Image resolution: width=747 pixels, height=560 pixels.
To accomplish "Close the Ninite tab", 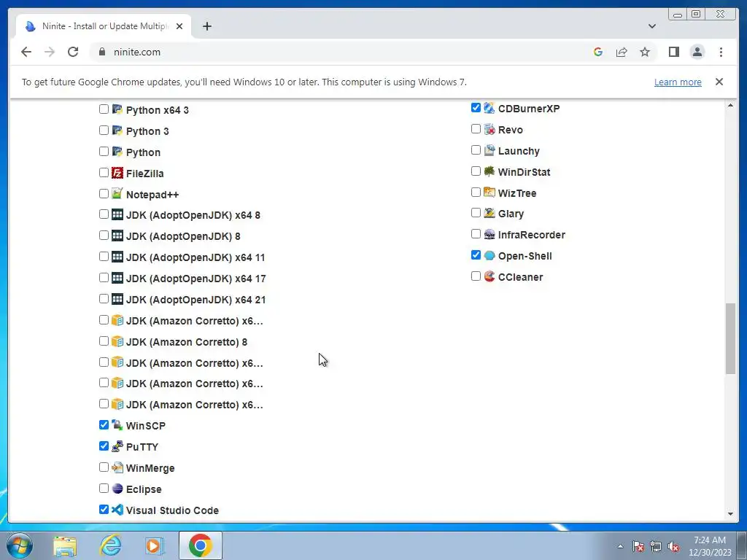I will tap(179, 26).
